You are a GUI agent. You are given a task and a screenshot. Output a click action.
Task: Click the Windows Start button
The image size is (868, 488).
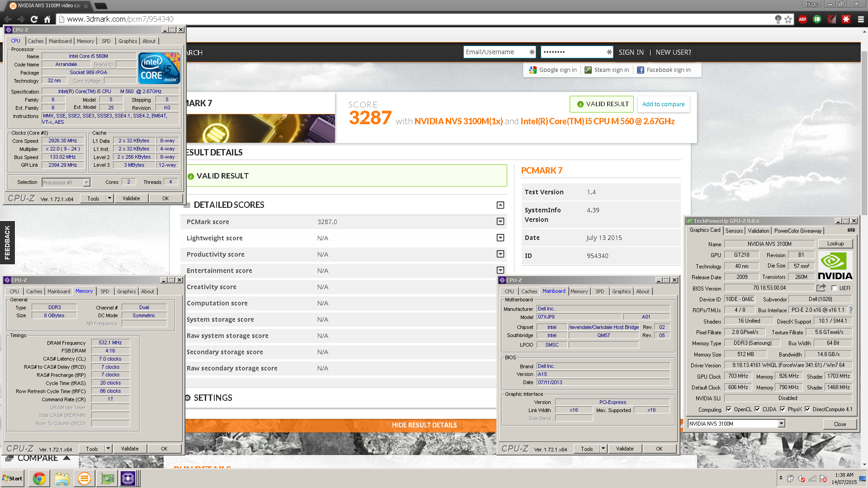[x=12, y=479]
